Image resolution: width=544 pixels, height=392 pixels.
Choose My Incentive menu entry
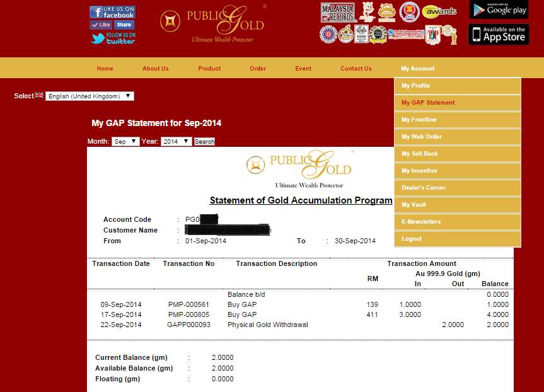pos(457,171)
